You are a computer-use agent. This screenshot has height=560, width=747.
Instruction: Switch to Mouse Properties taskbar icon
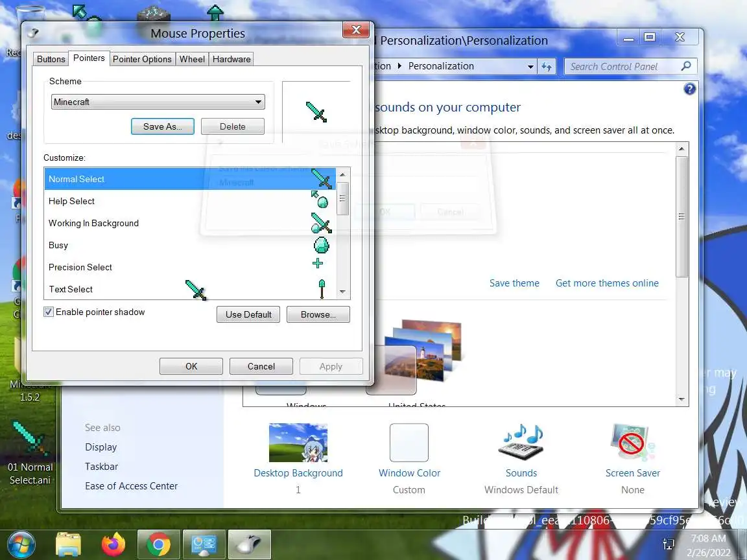coord(249,544)
